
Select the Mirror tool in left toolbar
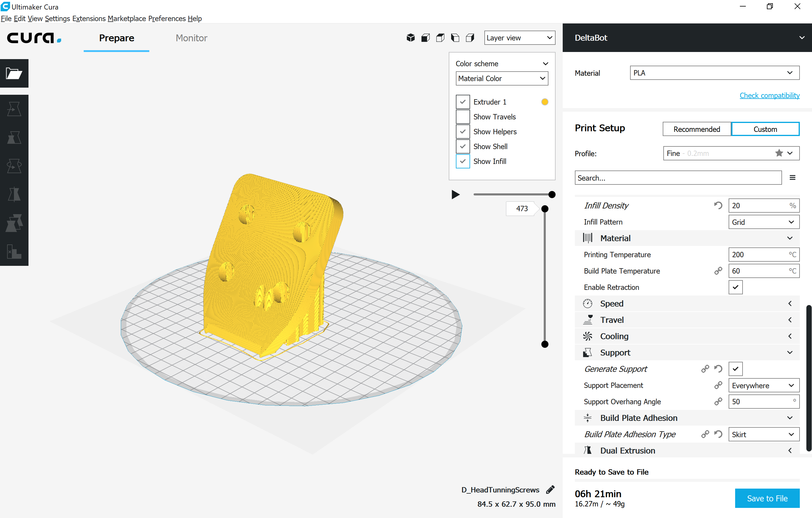(14, 194)
